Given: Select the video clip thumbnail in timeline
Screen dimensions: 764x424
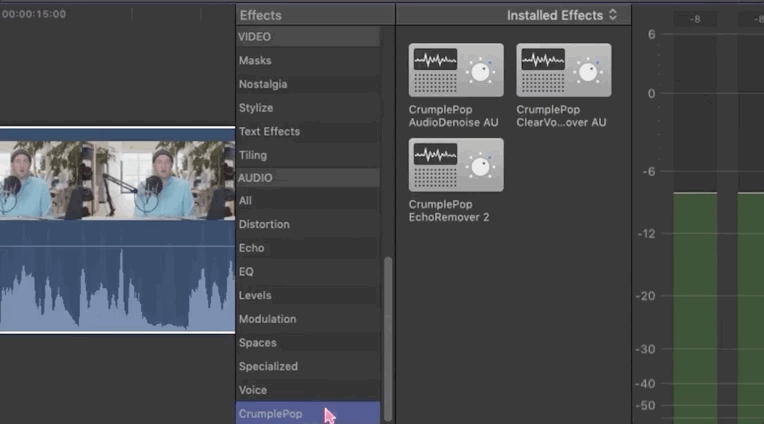Looking at the screenshot, I should [117, 179].
